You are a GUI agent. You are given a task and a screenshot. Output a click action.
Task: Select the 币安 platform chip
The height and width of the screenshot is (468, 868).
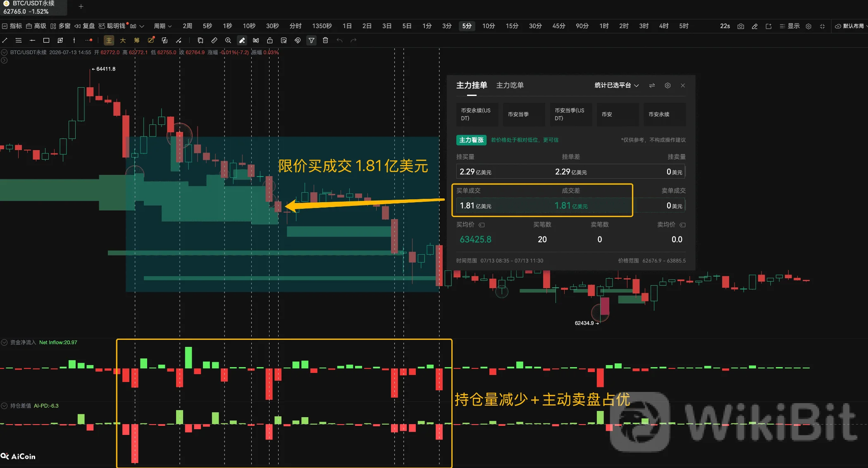click(618, 115)
